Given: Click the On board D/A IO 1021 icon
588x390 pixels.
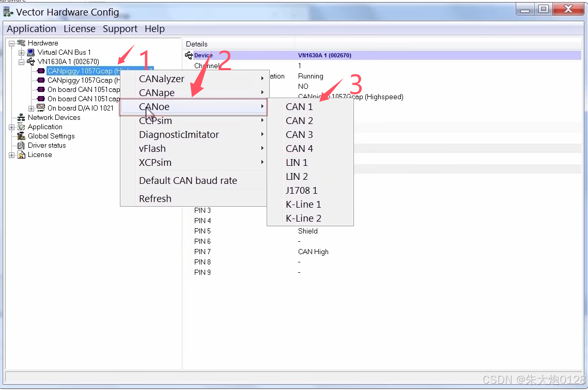Looking at the screenshot, I should pos(41,108).
